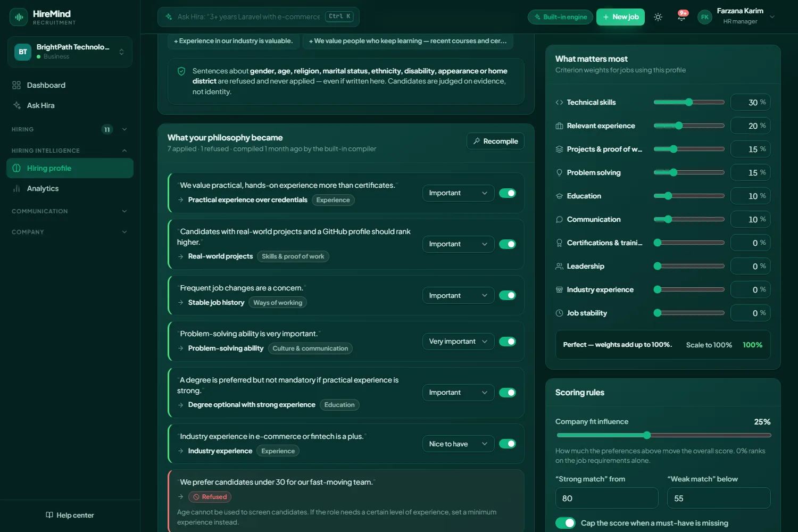Click the New job button
Viewport: 798px width, 532px height.
620,17
